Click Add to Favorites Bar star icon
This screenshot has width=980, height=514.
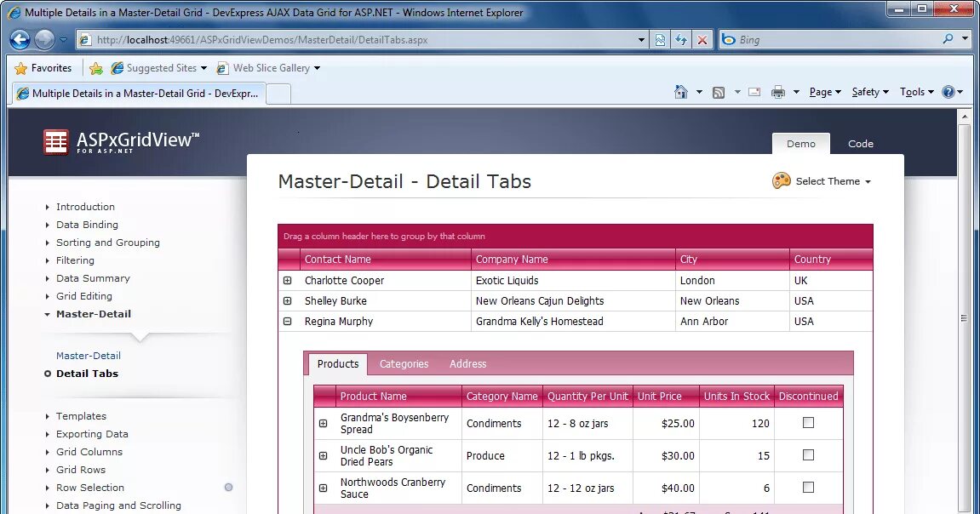[x=95, y=68]
